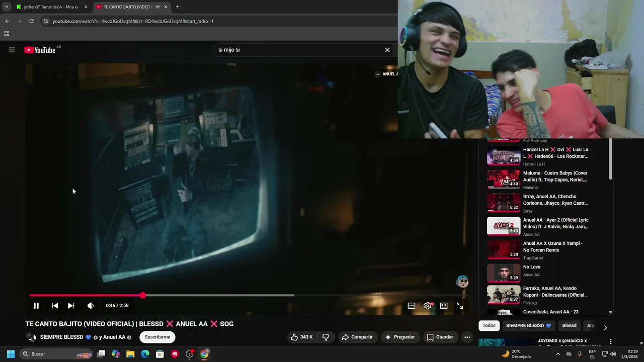Viewport: 644px width, 362px height.
Task: Open options menu for JAYOMIX video
Action: point(611,341)
